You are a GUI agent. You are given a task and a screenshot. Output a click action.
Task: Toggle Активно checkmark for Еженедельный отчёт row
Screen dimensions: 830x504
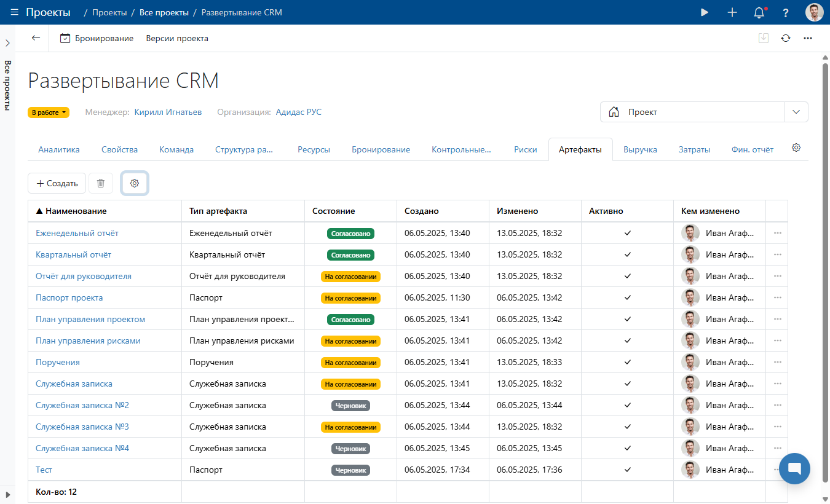[x=627, y=233]
